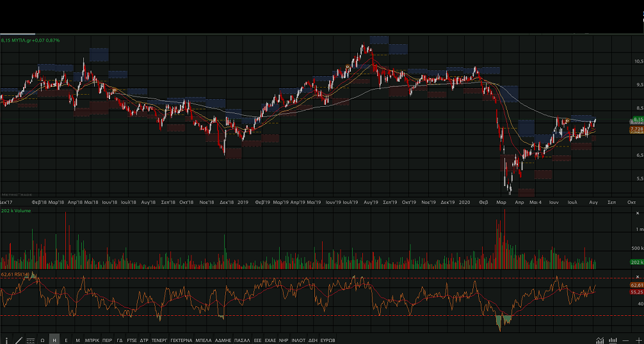Load the ΜΠΡΙΚ stock shortcut
This screenshot has width=644, height=344.
coord(92,340)
